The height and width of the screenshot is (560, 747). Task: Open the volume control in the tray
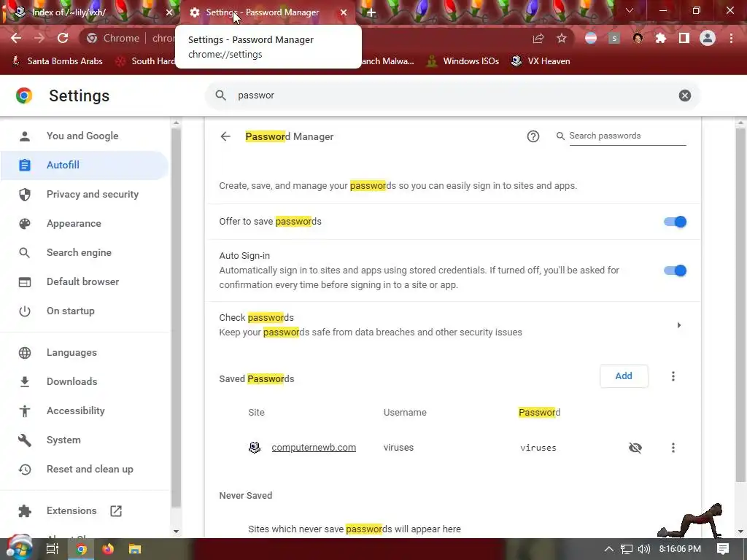[x=643, y=549]
